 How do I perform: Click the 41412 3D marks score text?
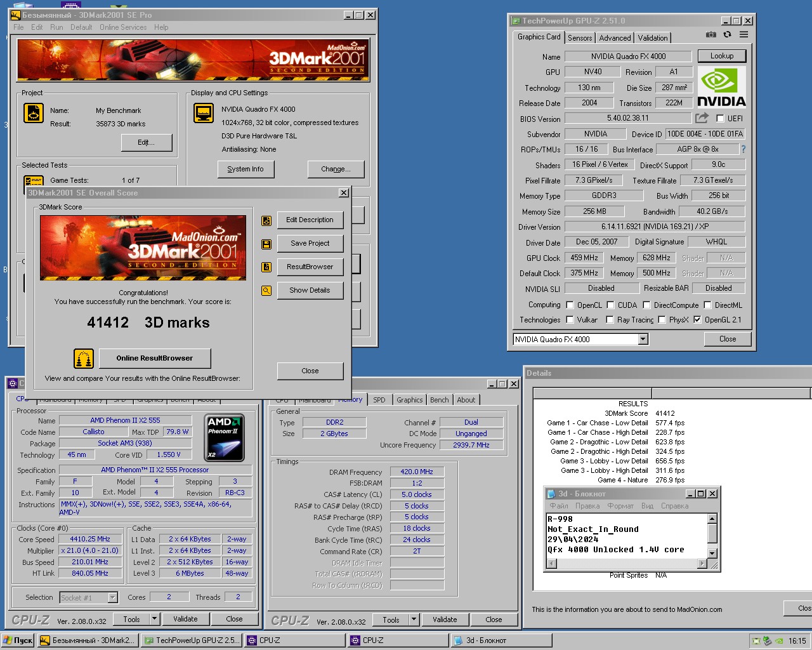(x=148, y=322)
